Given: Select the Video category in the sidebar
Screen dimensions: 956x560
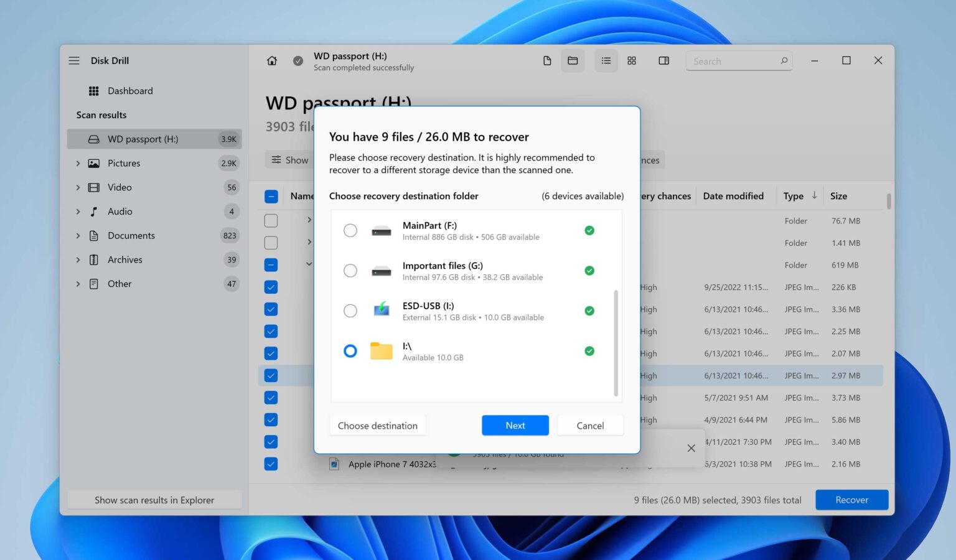Looking at the screenshot, I should 119,187.
